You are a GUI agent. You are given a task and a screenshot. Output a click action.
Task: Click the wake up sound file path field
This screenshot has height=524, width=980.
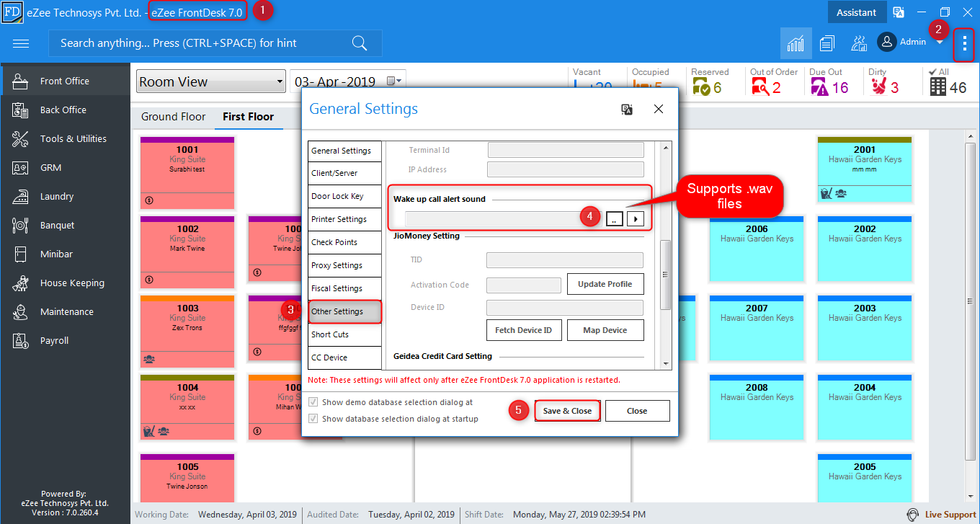coord(503,219)
